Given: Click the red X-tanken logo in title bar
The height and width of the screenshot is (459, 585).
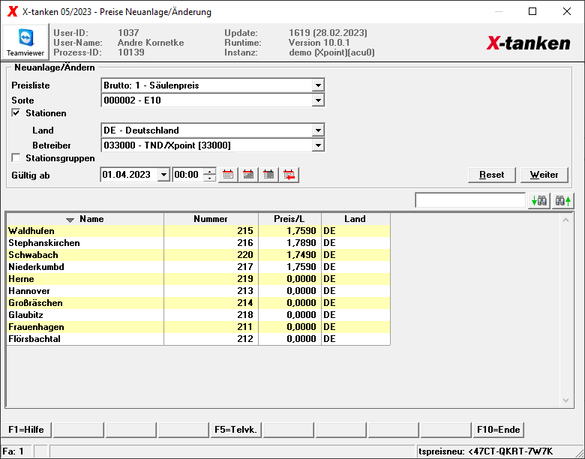Looking at the screenshot, I should [13, 12].
